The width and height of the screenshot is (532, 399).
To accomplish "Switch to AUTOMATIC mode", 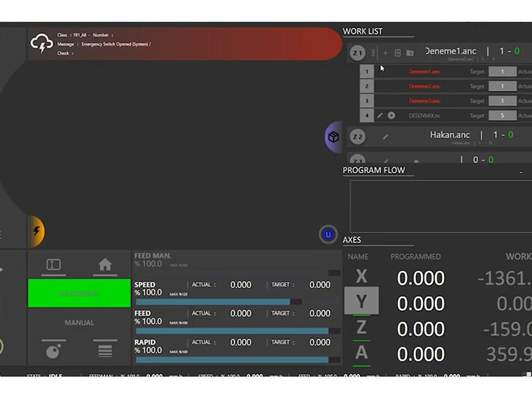I will 79,294.
